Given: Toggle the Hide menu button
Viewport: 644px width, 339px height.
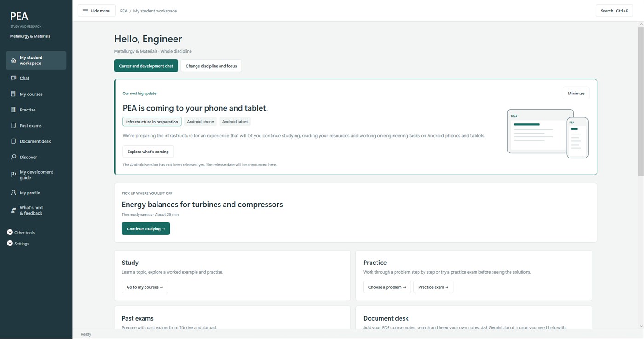Looking at the screenshot, I should [97, 11].
